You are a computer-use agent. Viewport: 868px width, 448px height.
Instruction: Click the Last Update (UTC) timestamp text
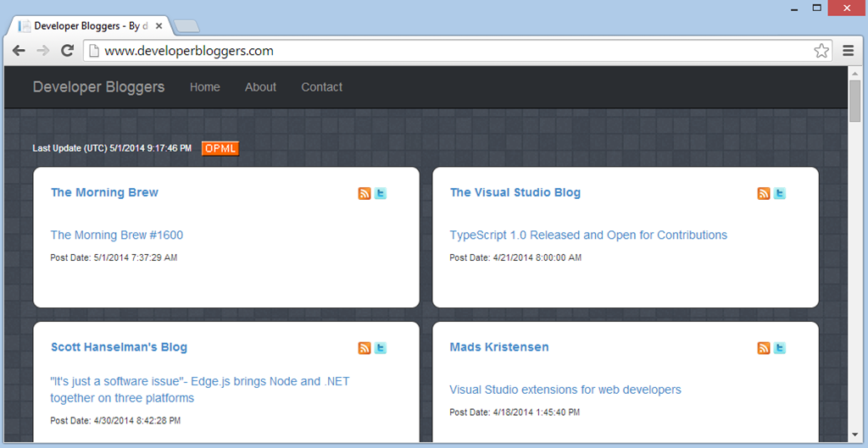(112, 148)
